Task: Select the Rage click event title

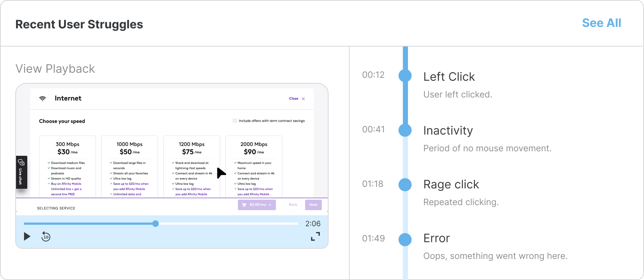Action: click(x=451, y=184)
